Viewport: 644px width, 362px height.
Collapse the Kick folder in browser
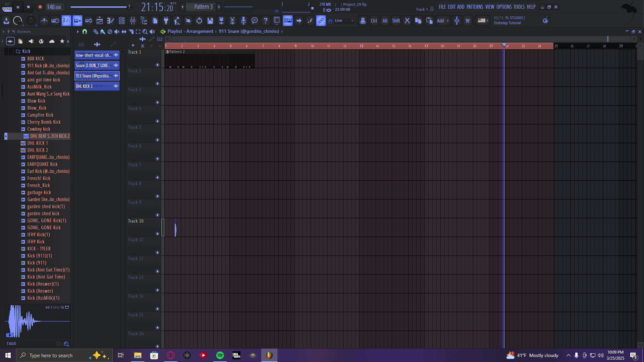coord(26,51)
